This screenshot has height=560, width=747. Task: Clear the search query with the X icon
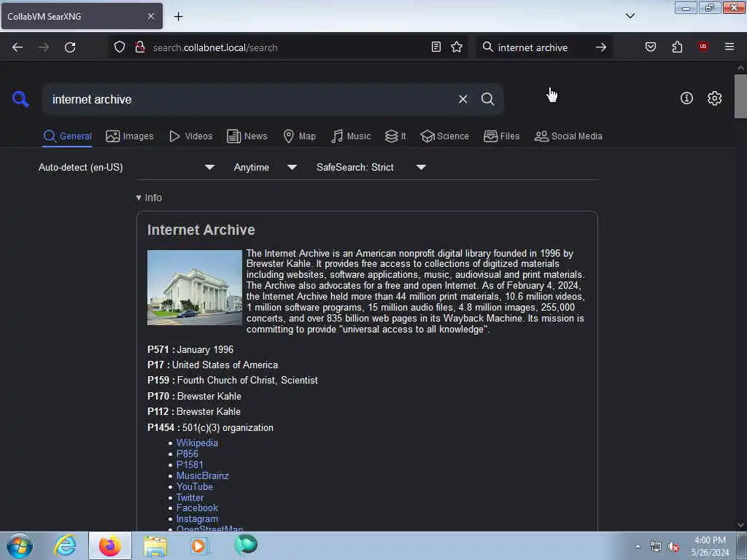point(462,99)
